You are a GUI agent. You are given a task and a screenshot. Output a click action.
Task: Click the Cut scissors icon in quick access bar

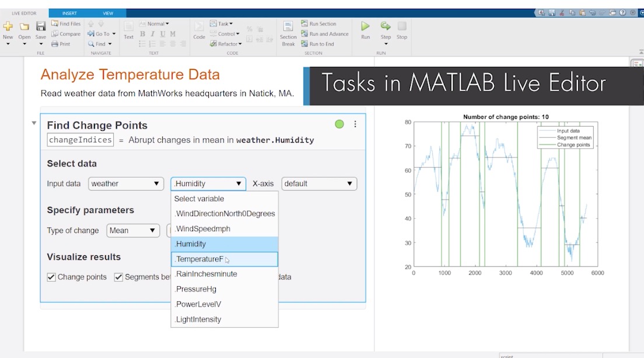pyautogui.click(x=562, y=13)
